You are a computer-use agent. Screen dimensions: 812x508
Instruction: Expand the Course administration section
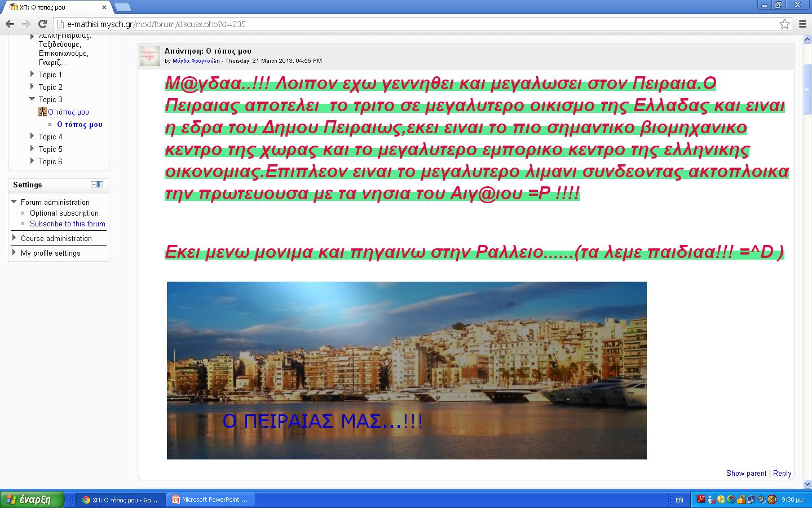tap(14, 238)
